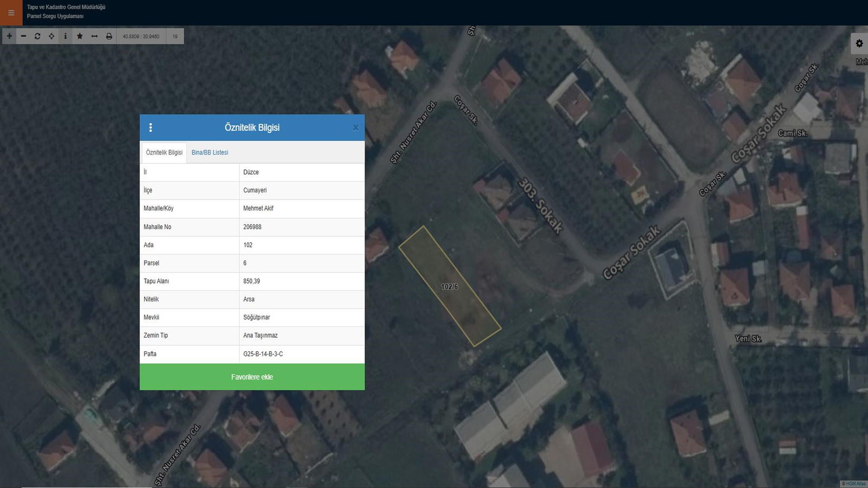This screenshot has height=488, width=868.
Task: Activate the crosshair locate tool
Action: click(x=52, y=36)
